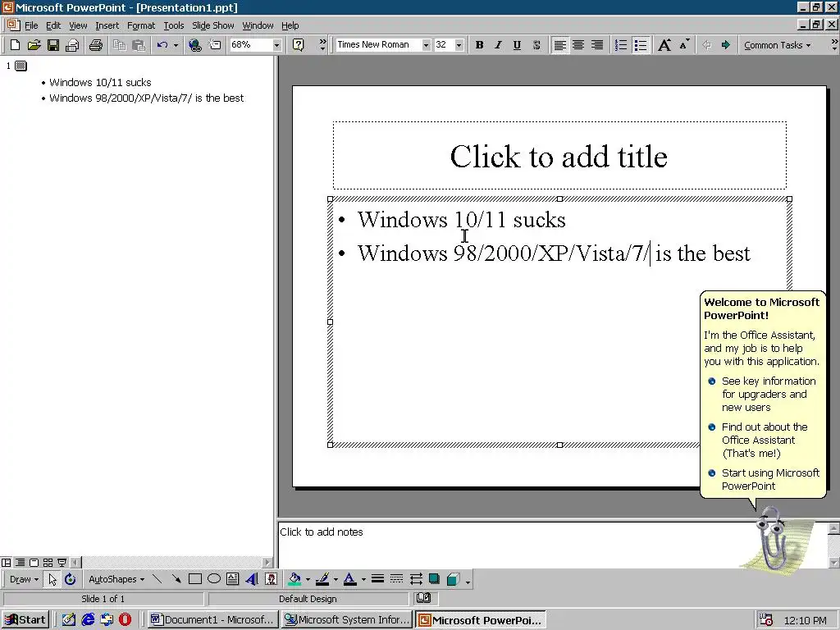Toggle Bold formatting
This screenshot has width=840, height=630.
pyautogui.click(x=479, y=45)
